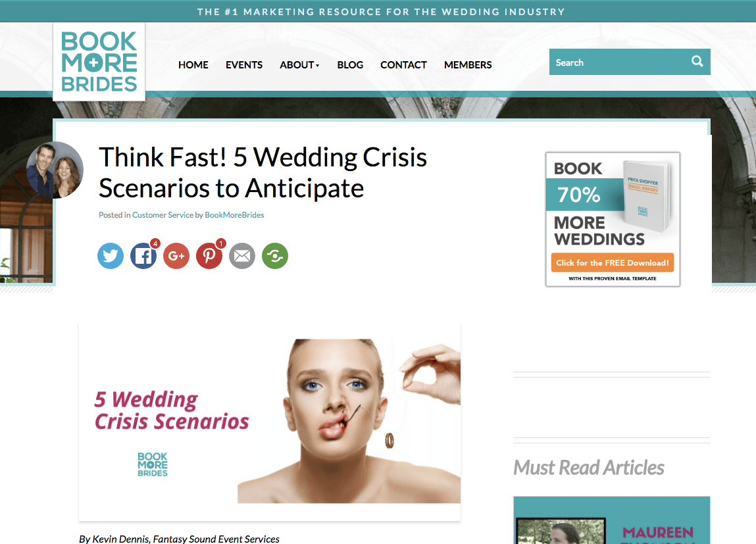Navigate to the BLOG page
Viewport: 756px width, 544px height.
coord(350,64)
